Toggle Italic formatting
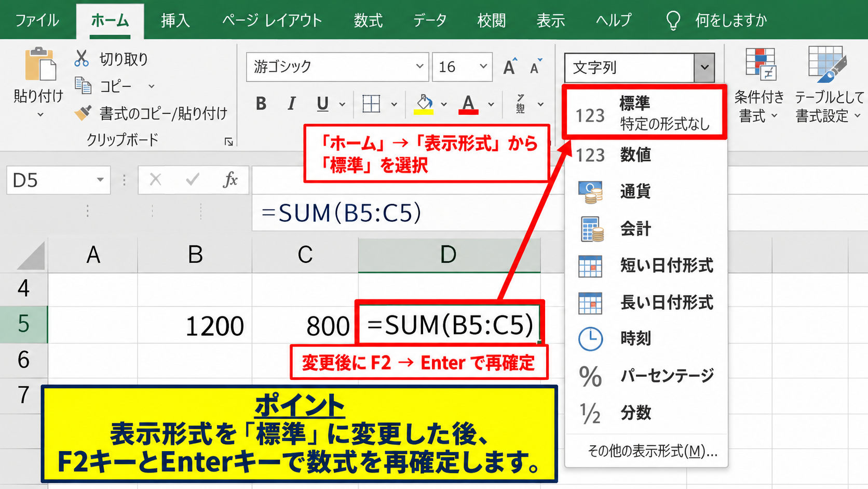The width and height of the screenshot is (868, 489). coord(292,104)
